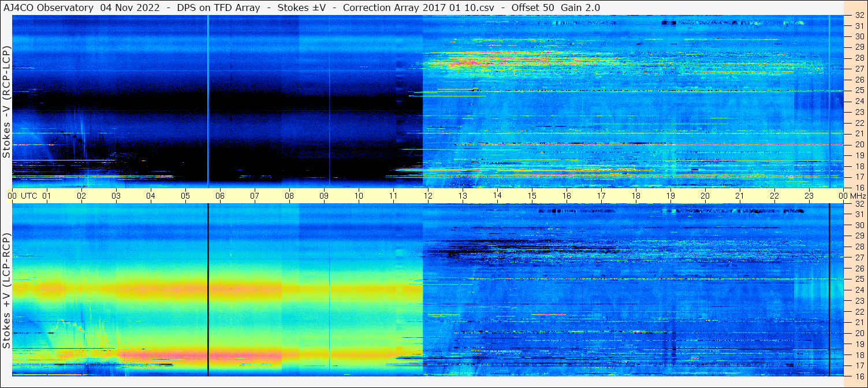Click 28 MHz label of Stokes -V panel
This screenshot has width=868, height=388.
click(x=859, y=58)
